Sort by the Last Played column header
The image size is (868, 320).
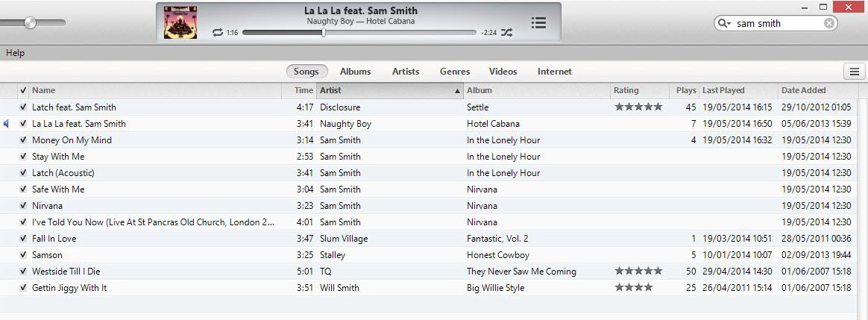click(738, 90)
